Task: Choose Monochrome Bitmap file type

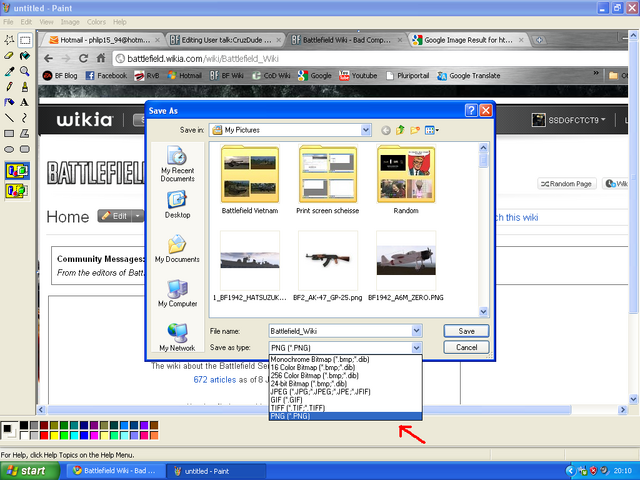Action: 345,359
